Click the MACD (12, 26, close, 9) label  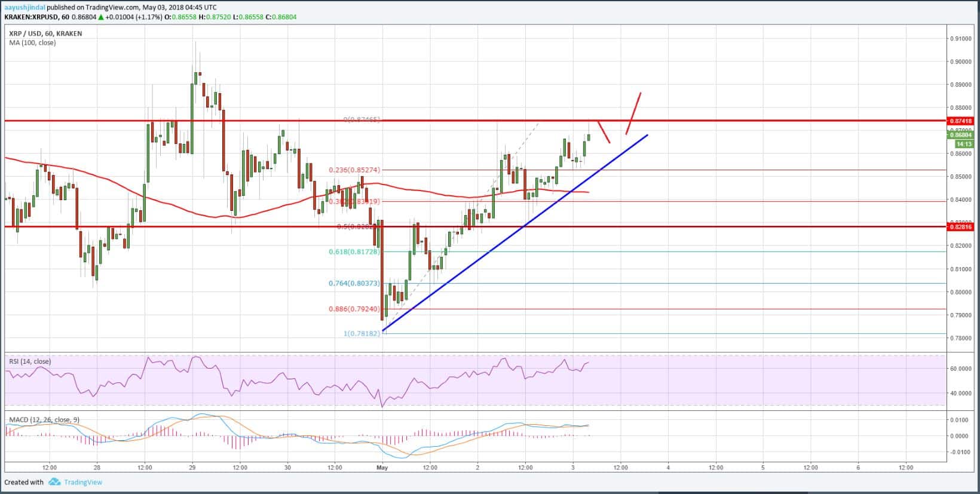[x=44, y=420]
